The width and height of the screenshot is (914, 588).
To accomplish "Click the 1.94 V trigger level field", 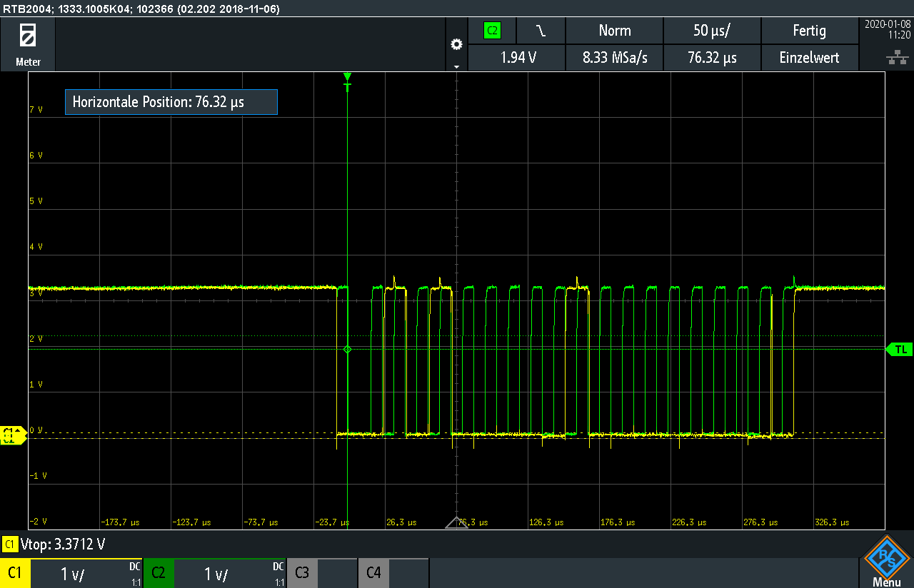I will coord(518,58).
